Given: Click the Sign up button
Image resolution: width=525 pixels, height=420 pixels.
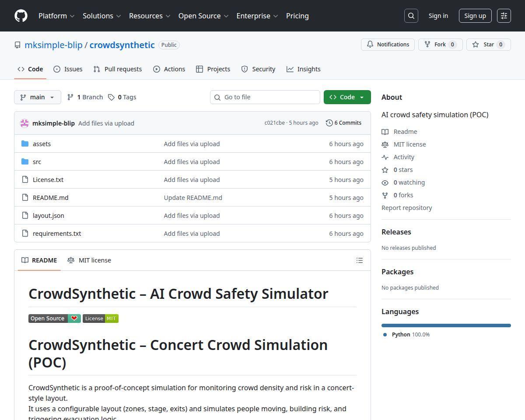Looking at the screenshot, I should pyautogui.click(x=475, y=16).
